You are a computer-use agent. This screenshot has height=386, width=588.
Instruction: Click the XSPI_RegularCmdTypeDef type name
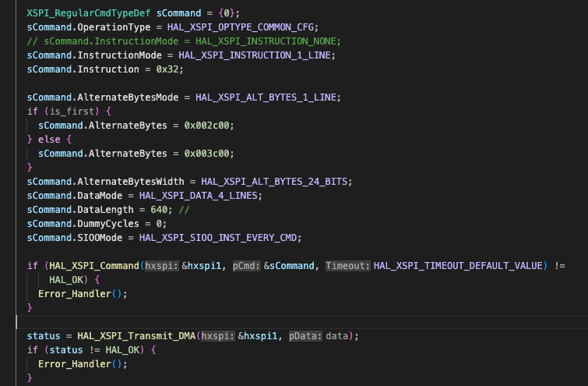(89, 13)
